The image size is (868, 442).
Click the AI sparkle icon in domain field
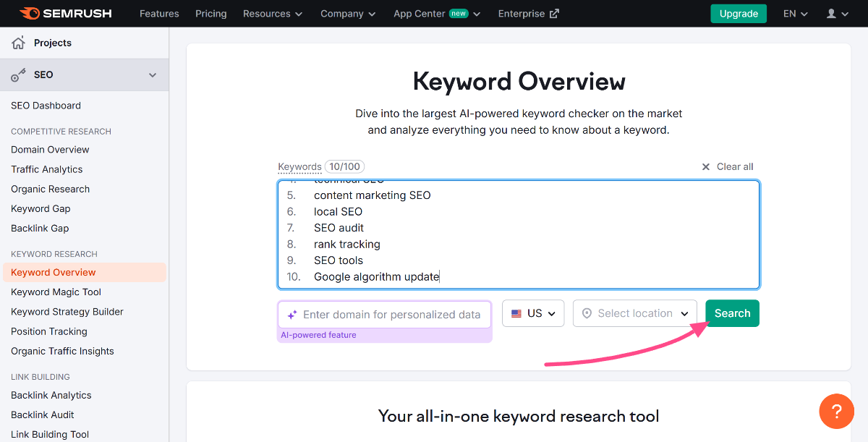pos(292,315)
